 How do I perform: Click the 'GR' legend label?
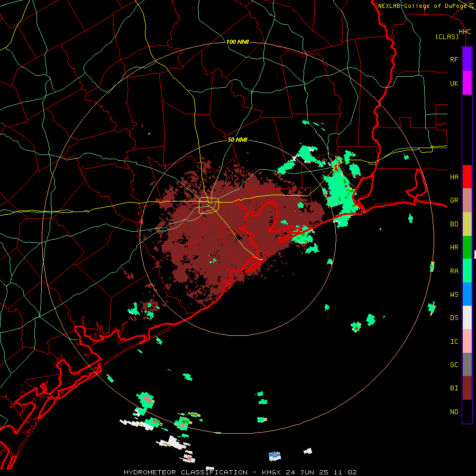454,200
